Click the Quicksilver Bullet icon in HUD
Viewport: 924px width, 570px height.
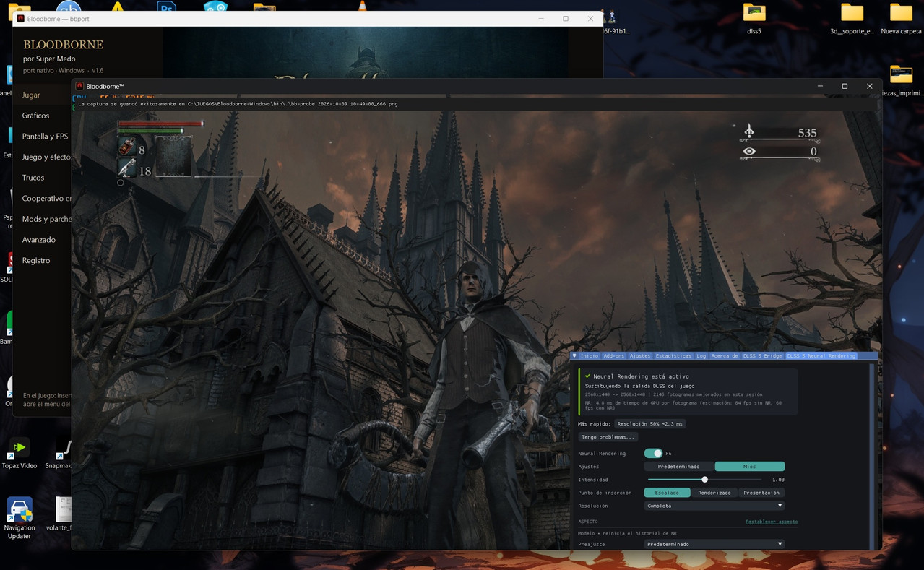tap(127, 168)
